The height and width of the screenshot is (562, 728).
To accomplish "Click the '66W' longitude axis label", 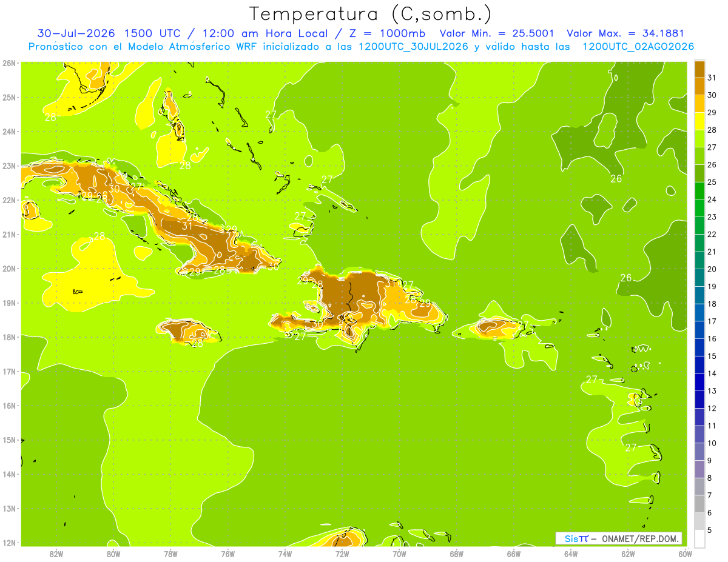I will [514, 554].
